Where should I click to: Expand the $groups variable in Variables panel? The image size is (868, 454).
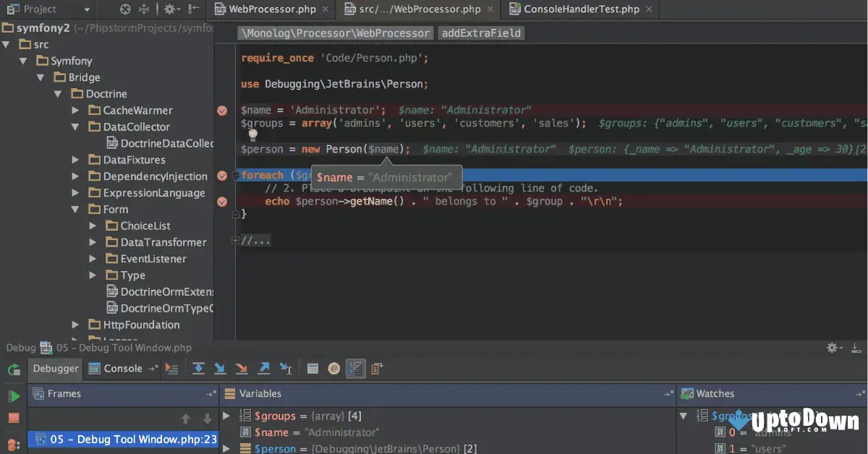pos(226,416)
